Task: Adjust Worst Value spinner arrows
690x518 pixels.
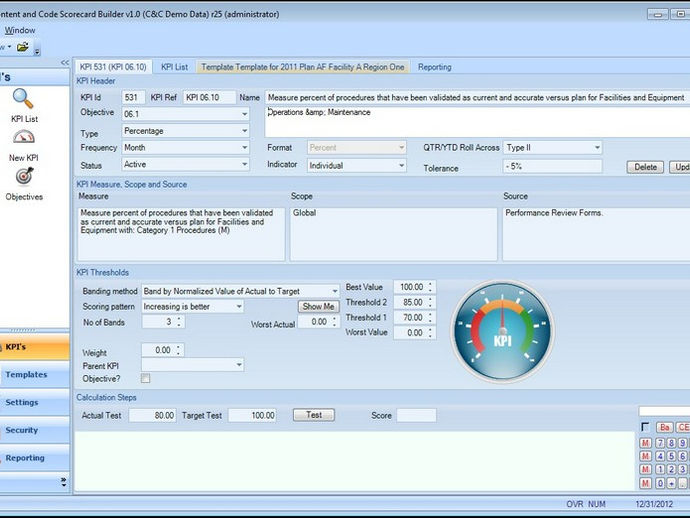Action: pos(430,333)
